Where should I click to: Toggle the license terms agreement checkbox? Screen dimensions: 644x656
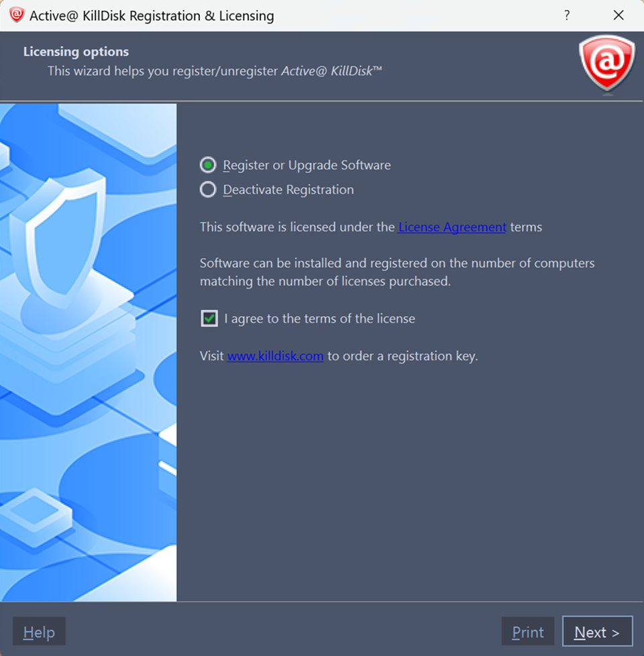(x=209, y=319)
